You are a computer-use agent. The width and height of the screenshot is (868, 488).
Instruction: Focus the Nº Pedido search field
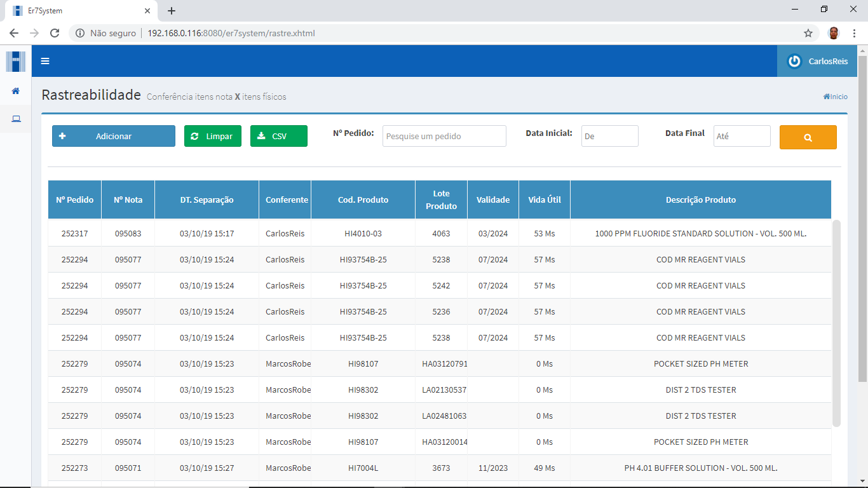click(444, 136)
